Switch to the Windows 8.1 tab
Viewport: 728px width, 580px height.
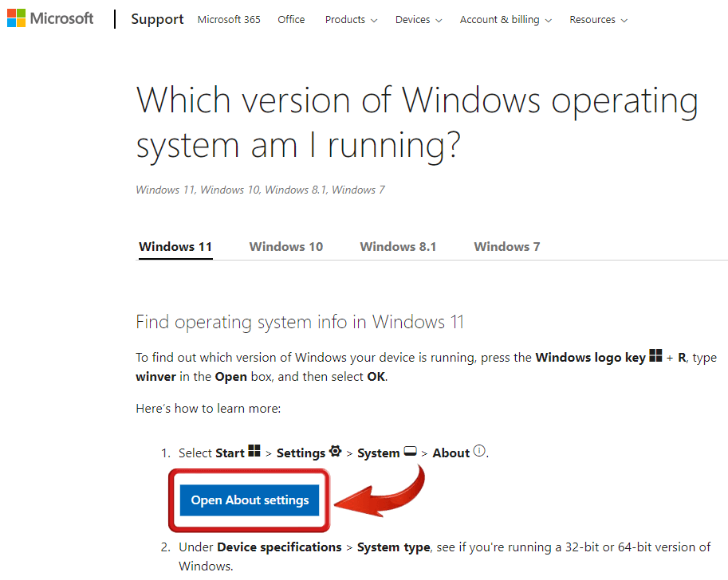click(x=398, y=246)
